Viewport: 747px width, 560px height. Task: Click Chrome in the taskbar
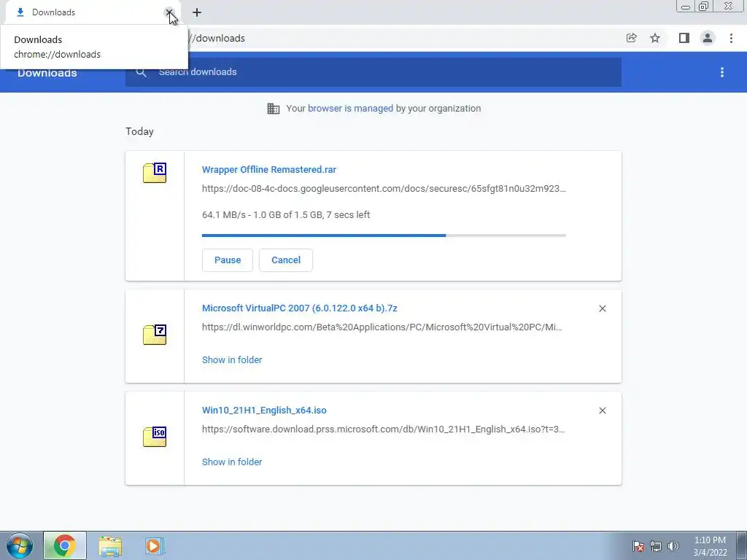point(65,545)
